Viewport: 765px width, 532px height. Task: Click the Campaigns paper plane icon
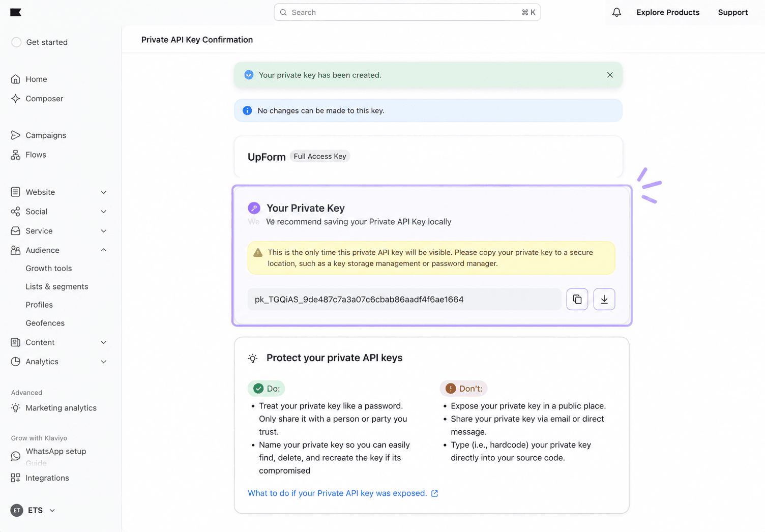tap(16, 135)
